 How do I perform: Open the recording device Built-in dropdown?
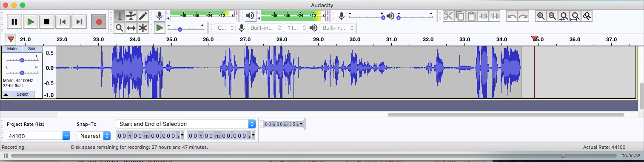[x=265, y=28]
